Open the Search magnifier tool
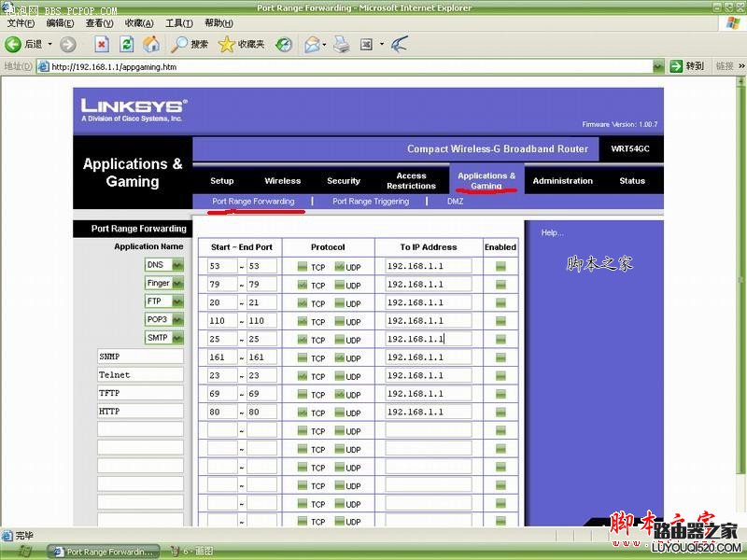The image size is (747, 560). tap(190, 44)
